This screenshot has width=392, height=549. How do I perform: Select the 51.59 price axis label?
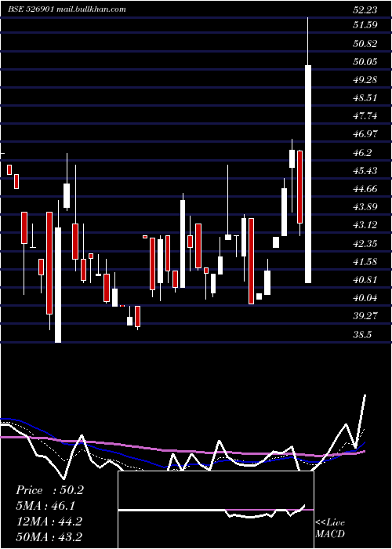pos(365,25)
